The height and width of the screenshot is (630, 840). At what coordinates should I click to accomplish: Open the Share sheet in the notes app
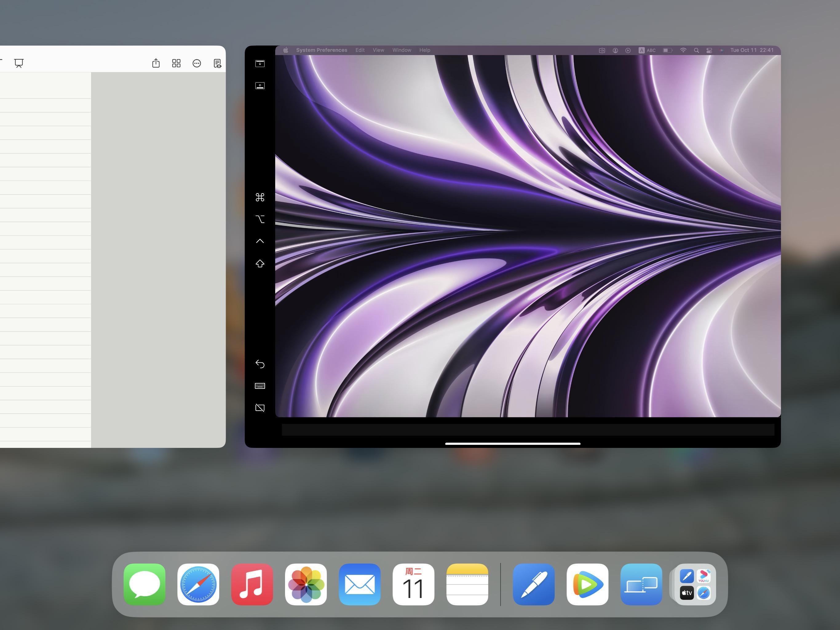156,63
